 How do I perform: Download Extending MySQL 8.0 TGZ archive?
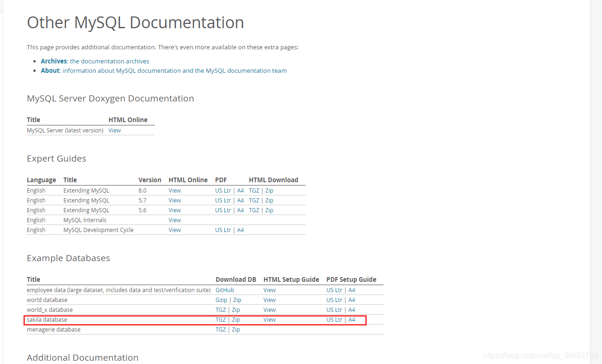click(254, 191)
